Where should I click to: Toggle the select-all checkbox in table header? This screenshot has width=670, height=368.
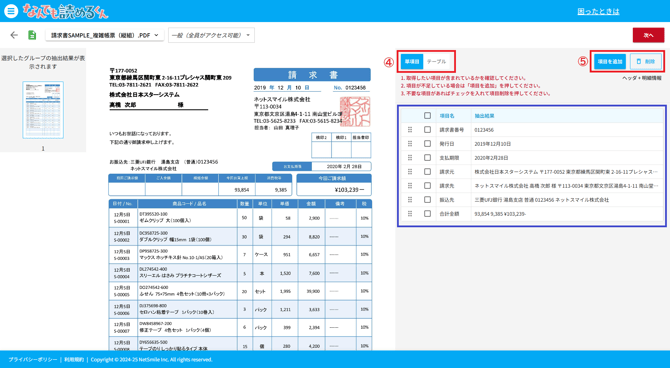coord(427,115)
